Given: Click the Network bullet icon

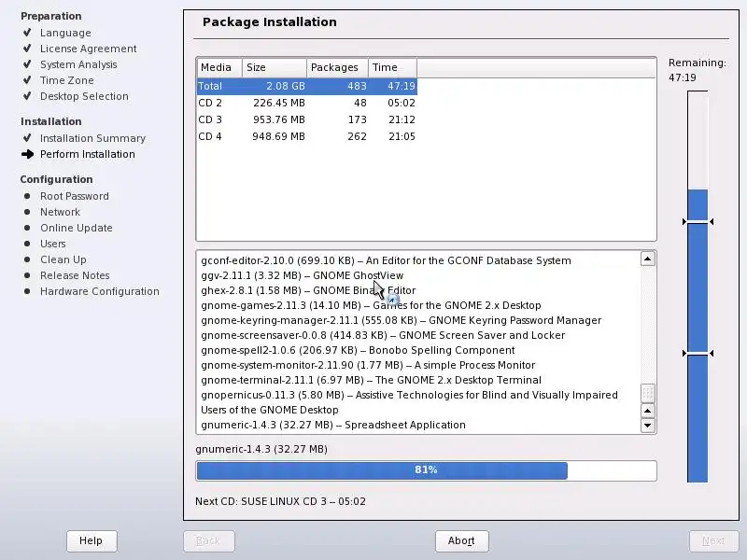Looking at the screenshot, I should click(x=27, y=212).
